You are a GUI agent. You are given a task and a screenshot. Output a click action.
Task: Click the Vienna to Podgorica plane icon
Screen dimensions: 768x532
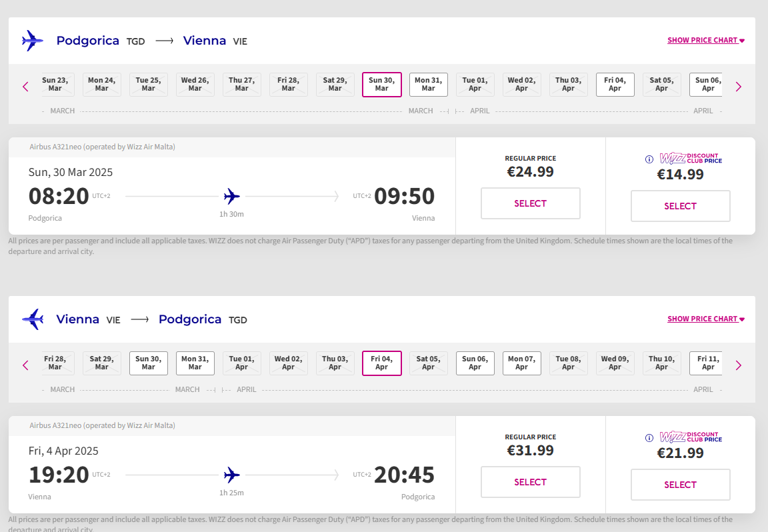click(x=32, y=319)
